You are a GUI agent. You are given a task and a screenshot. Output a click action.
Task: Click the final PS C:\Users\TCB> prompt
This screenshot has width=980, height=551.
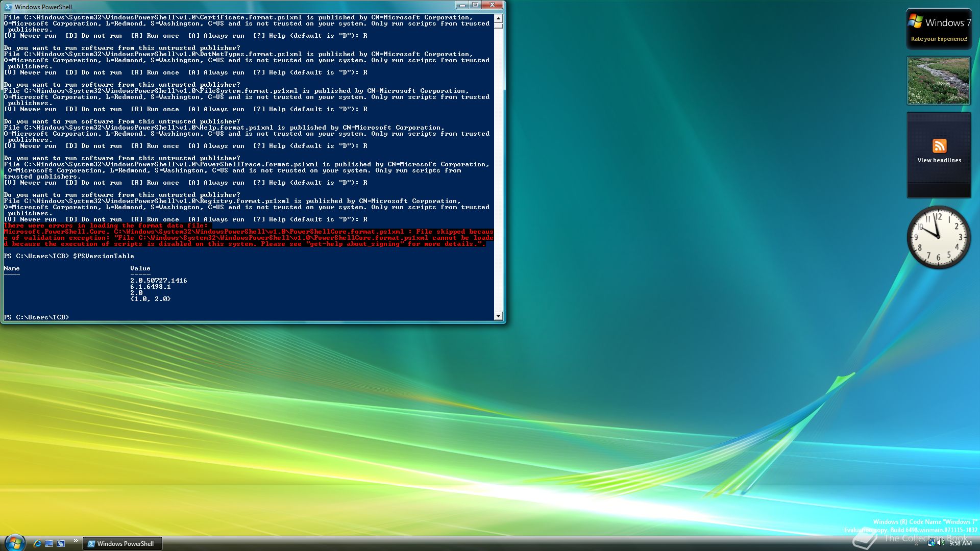click(36, 317)
